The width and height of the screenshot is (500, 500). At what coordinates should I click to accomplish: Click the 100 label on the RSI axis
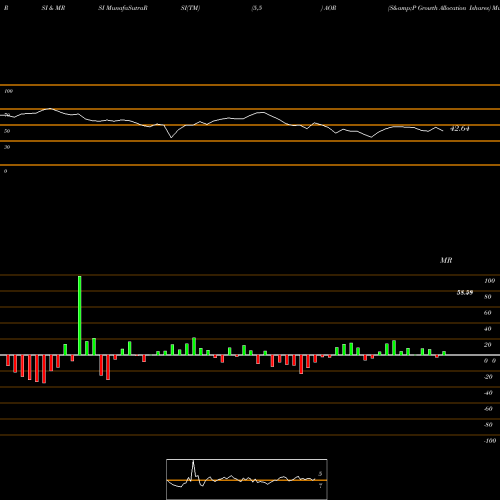click(x=8, y=91)
